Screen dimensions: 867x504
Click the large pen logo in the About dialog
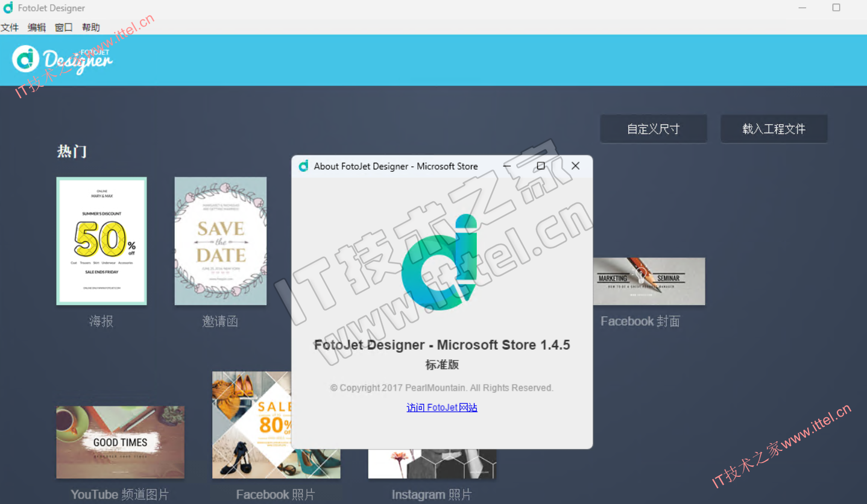tap(440, 262)
